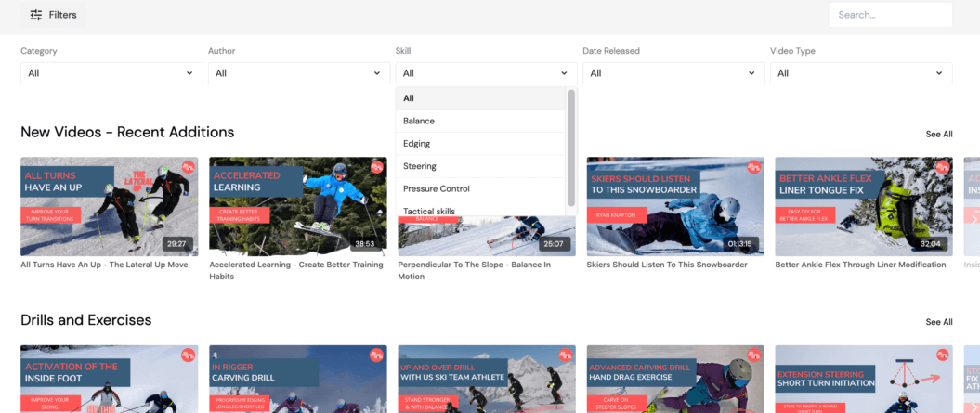Open the Author dropdown
The image size is (980, 413).
tap(299, 73)
